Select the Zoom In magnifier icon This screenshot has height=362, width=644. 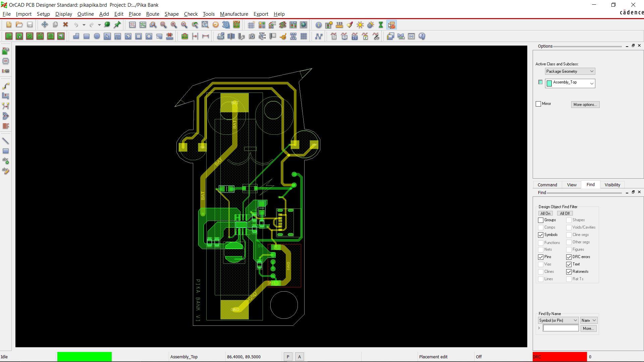pos(174,25)
